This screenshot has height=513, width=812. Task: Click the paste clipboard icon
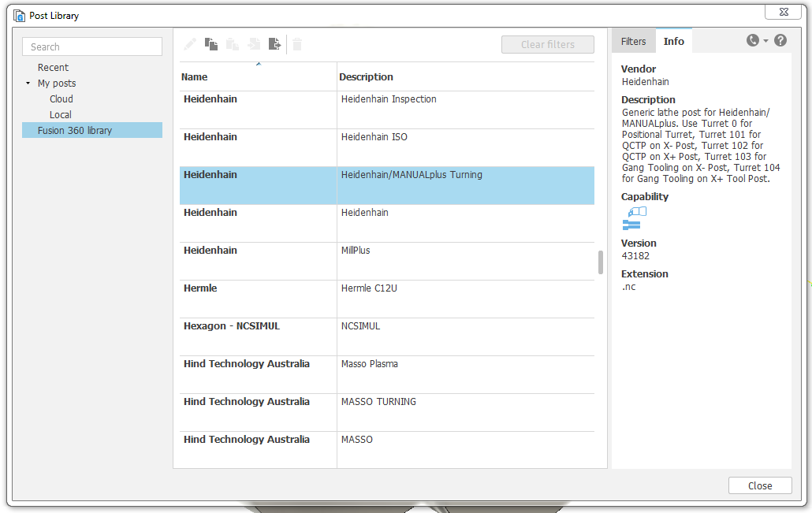coord(233,44)
